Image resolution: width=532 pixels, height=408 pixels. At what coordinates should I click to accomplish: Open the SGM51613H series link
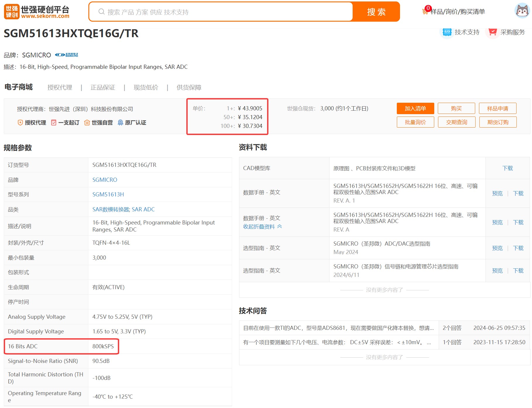point(108,194)
